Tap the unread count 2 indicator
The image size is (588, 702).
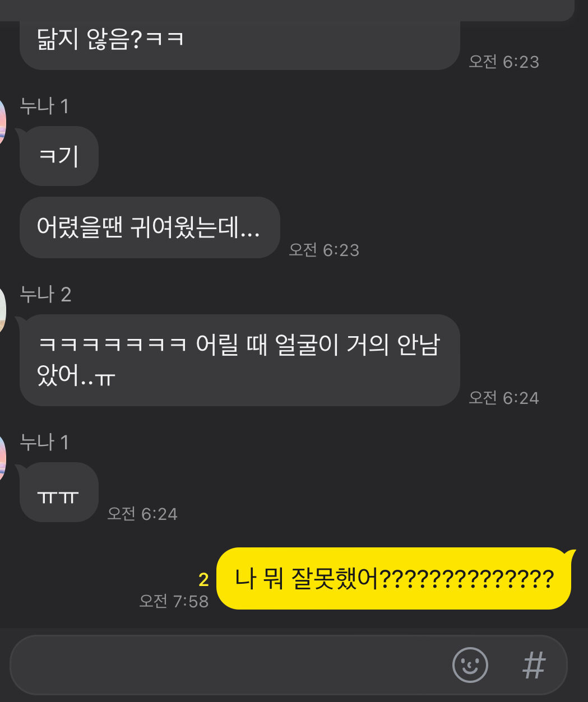tap(203, 579)
